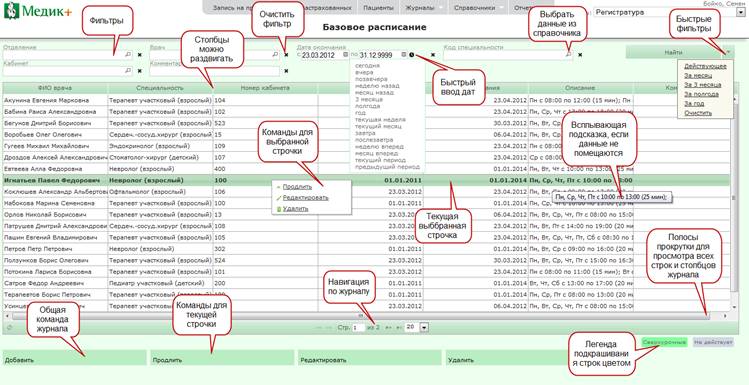Select row Акунина Евгения Марковна
Viewport: 749px width, 385px height.
[366, 100]
